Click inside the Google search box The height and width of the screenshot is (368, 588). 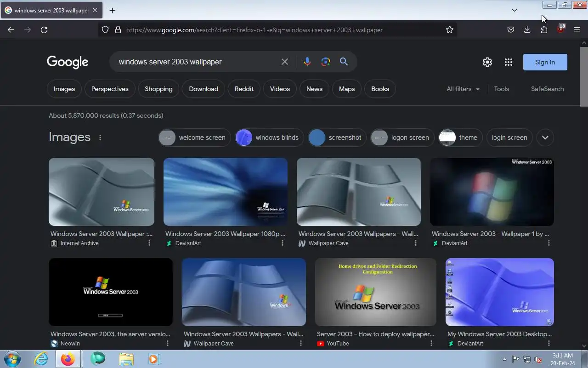pyautogui.click(x=197, y=62)
